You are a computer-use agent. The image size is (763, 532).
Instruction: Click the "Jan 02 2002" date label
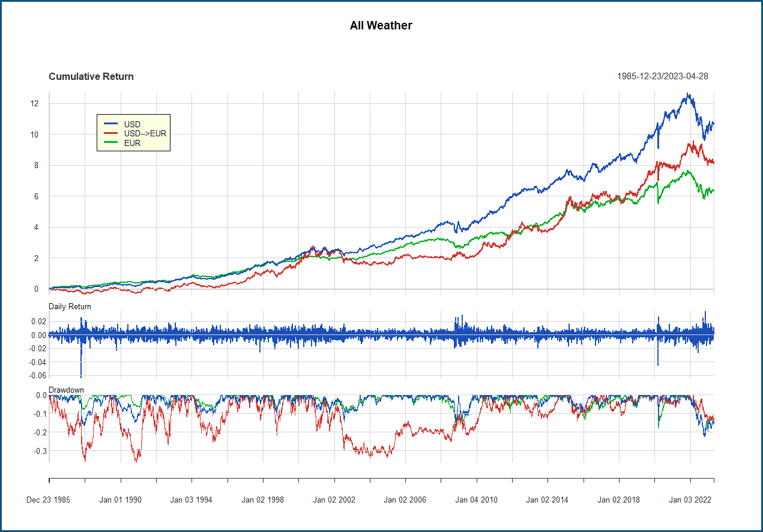334,500
